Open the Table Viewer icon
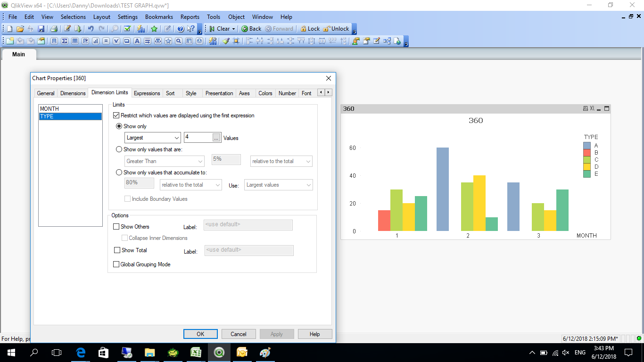 387,41
